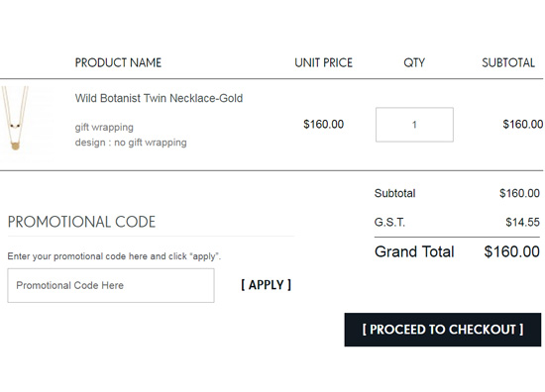Focus the Promotional Code Here field
545x392 pixels.
pos(111,285)
